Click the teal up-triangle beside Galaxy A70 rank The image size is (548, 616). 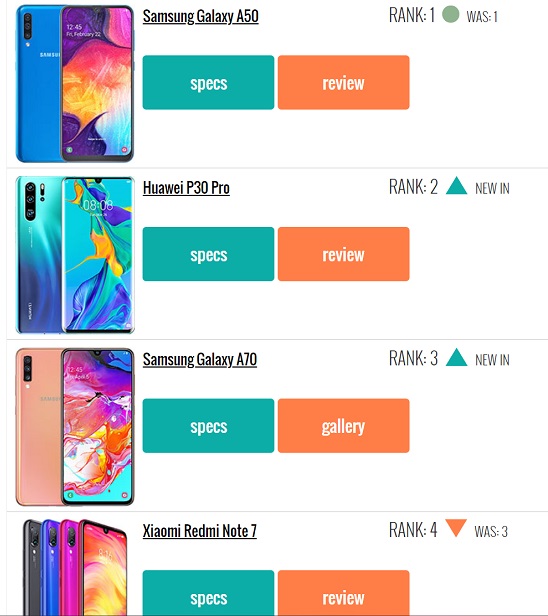tap(456, 357)
